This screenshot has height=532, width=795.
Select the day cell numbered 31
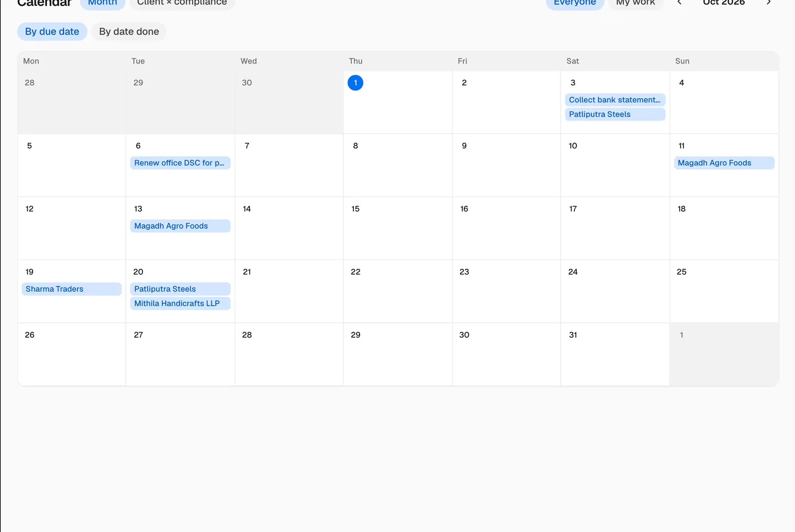pyautogui.click(x=615, y=354)
